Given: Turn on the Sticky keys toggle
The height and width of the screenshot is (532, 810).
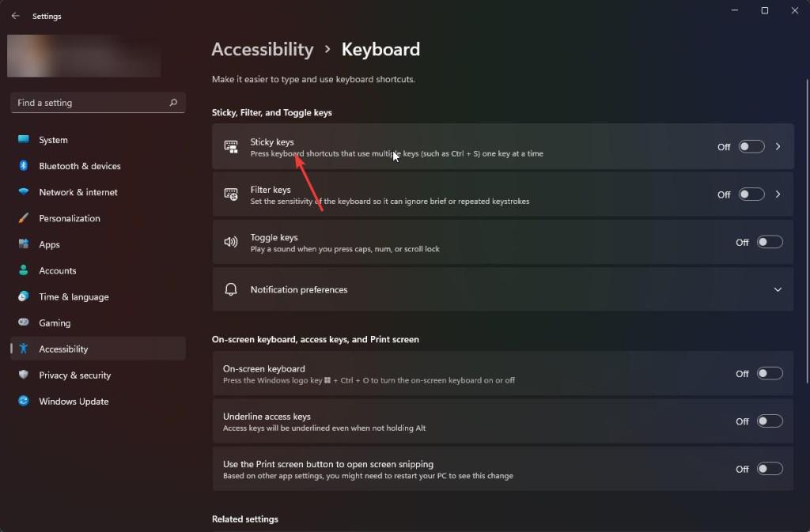Looking at the screenshot, I should [x=751, y=146].
